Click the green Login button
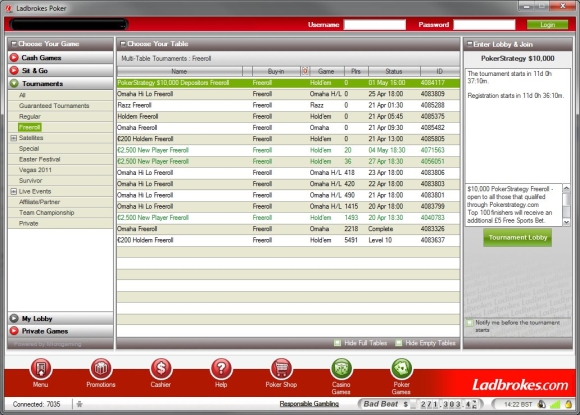Image resolution: width=580 pixels, height=415 pixels. point(547,25)
